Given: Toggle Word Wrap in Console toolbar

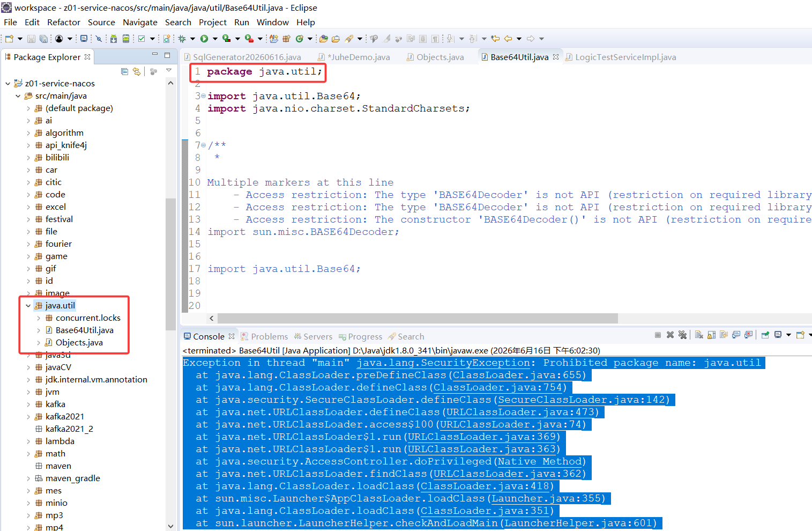Looking at the screenshot, I should point(724,335).
